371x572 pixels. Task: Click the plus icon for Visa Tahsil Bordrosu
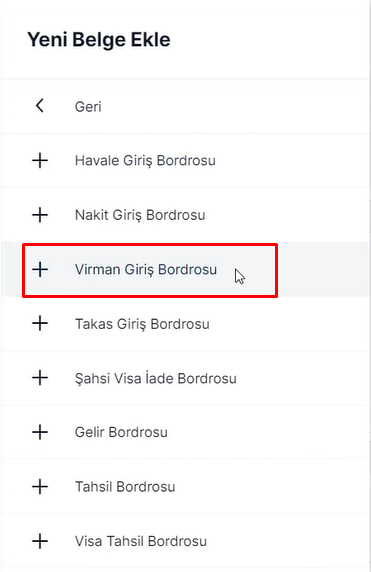(x=40, y=541)
